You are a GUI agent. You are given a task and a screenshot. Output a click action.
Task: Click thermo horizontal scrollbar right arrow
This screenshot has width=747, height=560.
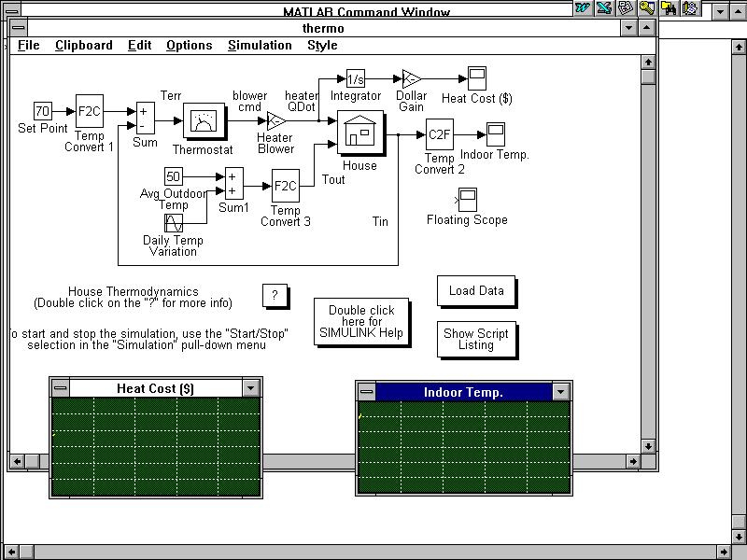click(x=633, y=461)
